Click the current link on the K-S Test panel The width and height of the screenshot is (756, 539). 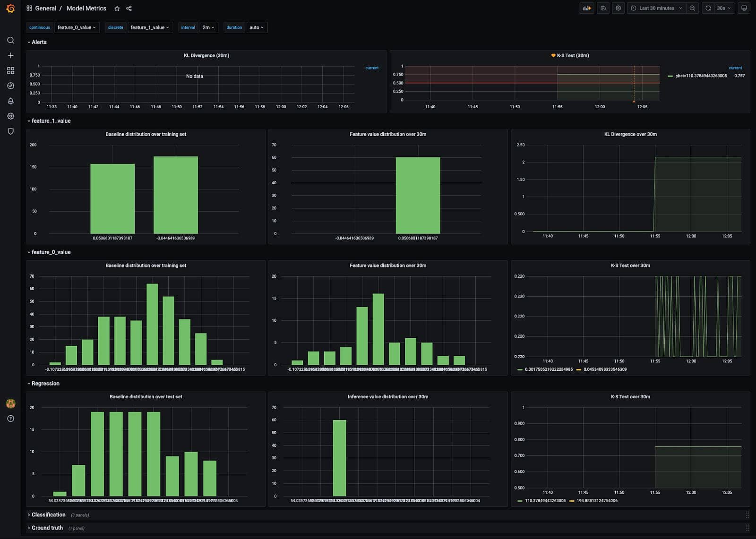pyautogui.click(x=735, y=68)
